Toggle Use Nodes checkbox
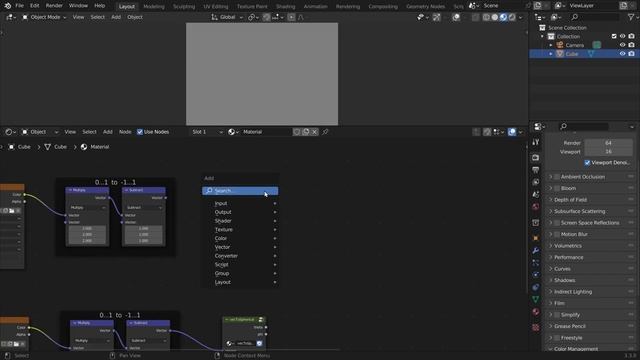640x360 pixels. [140, 132]
